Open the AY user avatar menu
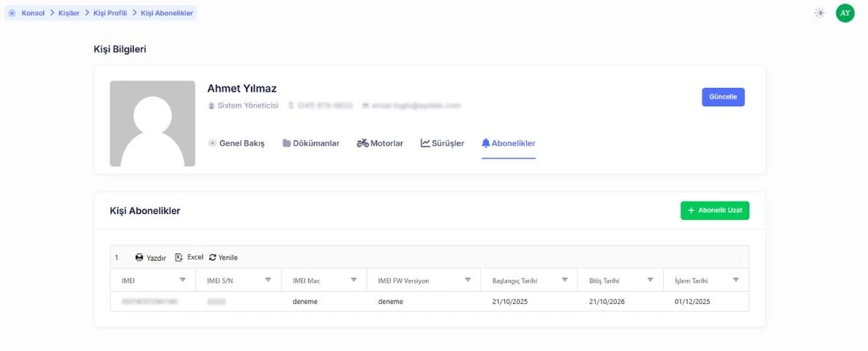The height and width of the screenshot is (351, 868). pos(845,12)
